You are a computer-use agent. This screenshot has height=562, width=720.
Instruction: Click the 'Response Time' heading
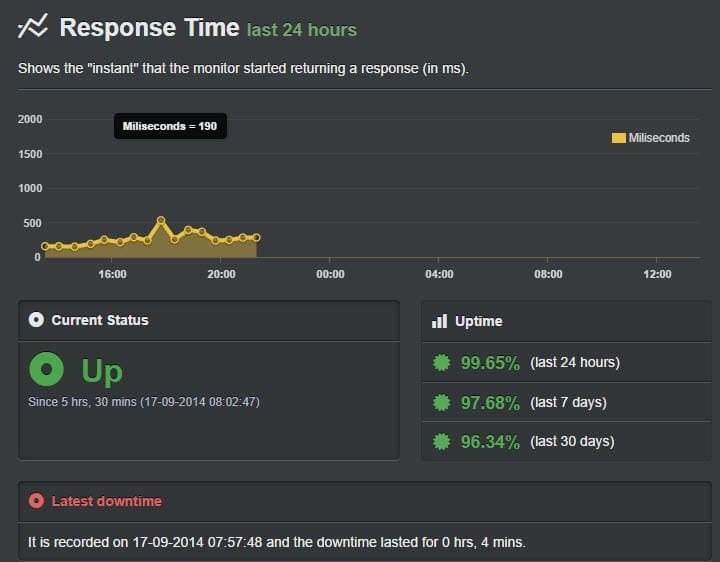point(149,27)
